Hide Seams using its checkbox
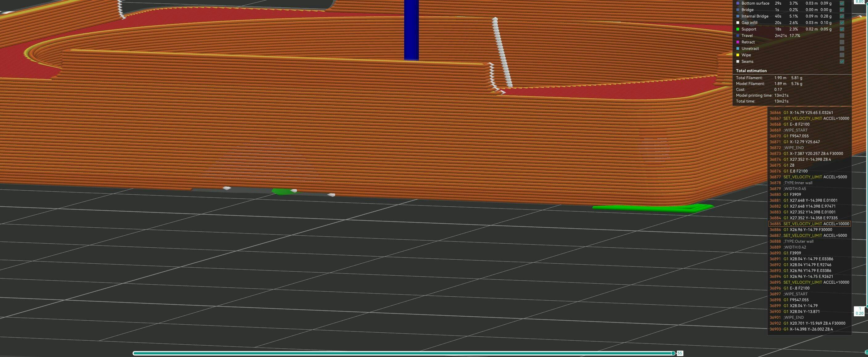868x357 pixels. click(x=842, y=62)
